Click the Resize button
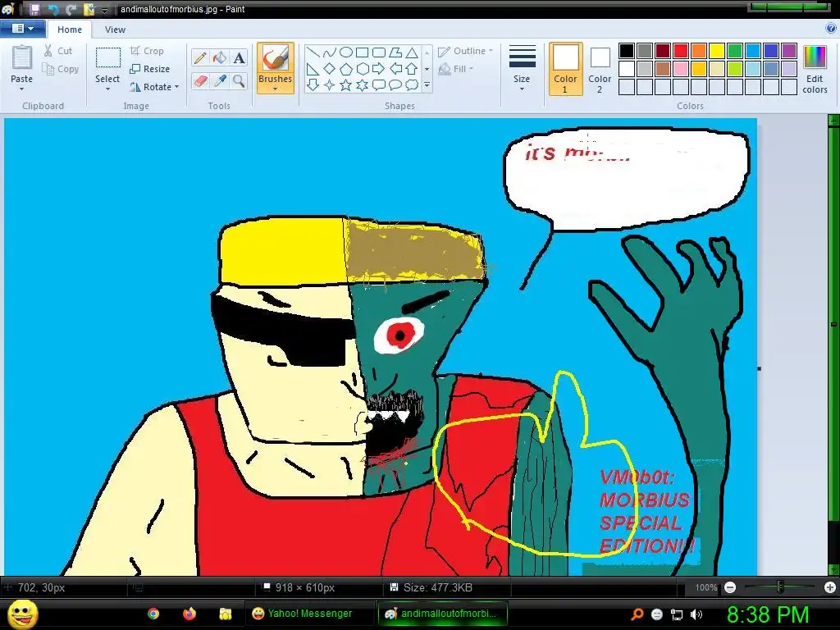This screenshot has width=840, height=630. tap(150, 69)
